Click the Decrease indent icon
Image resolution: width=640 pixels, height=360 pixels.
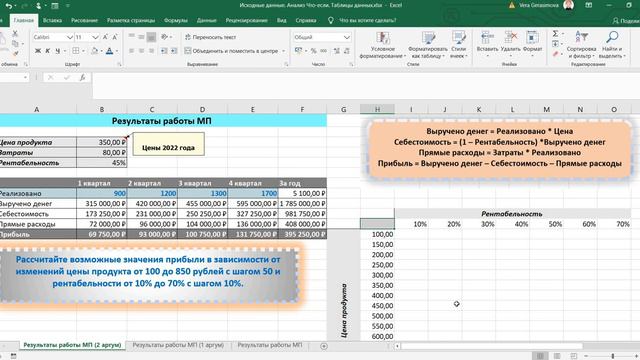pos(164,51)
